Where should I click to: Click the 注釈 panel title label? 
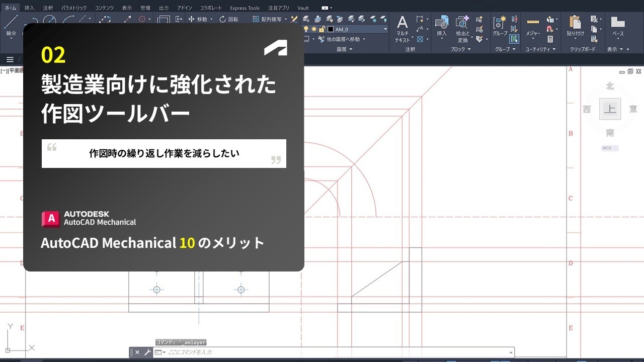pyautogui.click(x=410, y=49)
